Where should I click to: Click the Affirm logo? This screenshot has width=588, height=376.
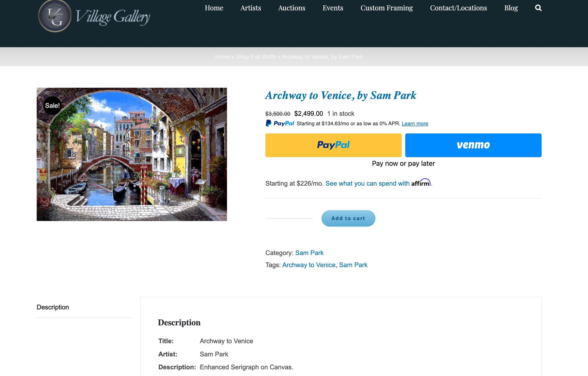pos(421,183)
